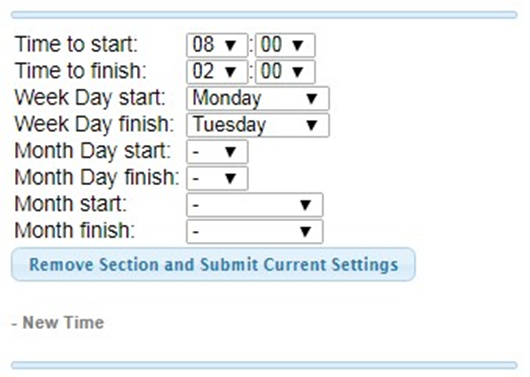Click the arrow of the 08 hour selector
Image resolution: width=530 pixels, height=377 pixels.
230,45
